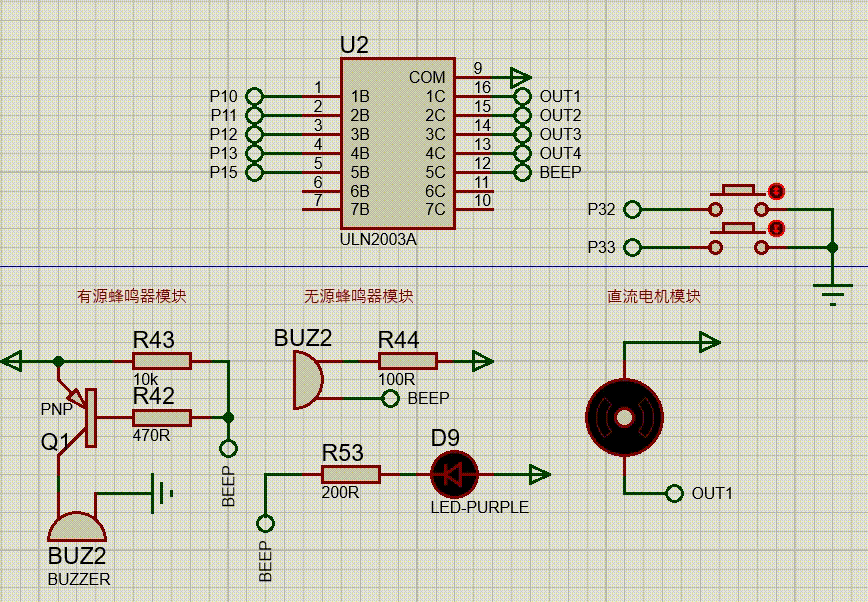Click BEEP terminal beside passive buzzer
This screenshot has width=868, height=602.
[390, 399]
